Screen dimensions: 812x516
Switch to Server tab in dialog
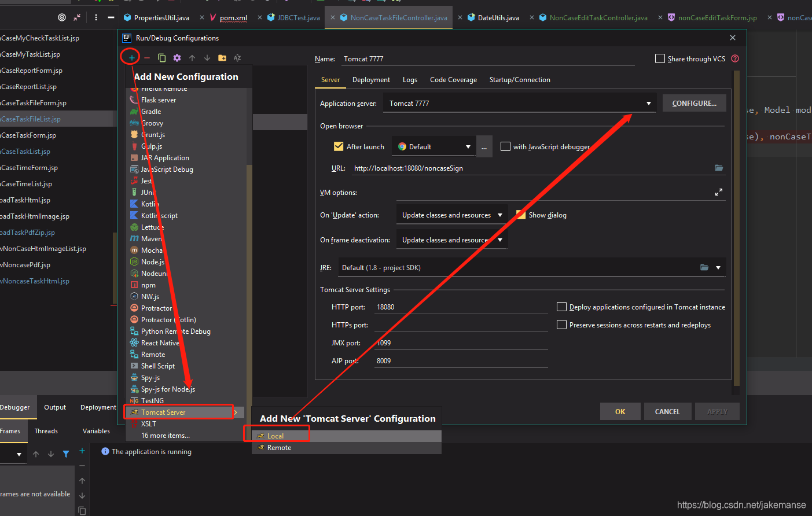(330, 80)
